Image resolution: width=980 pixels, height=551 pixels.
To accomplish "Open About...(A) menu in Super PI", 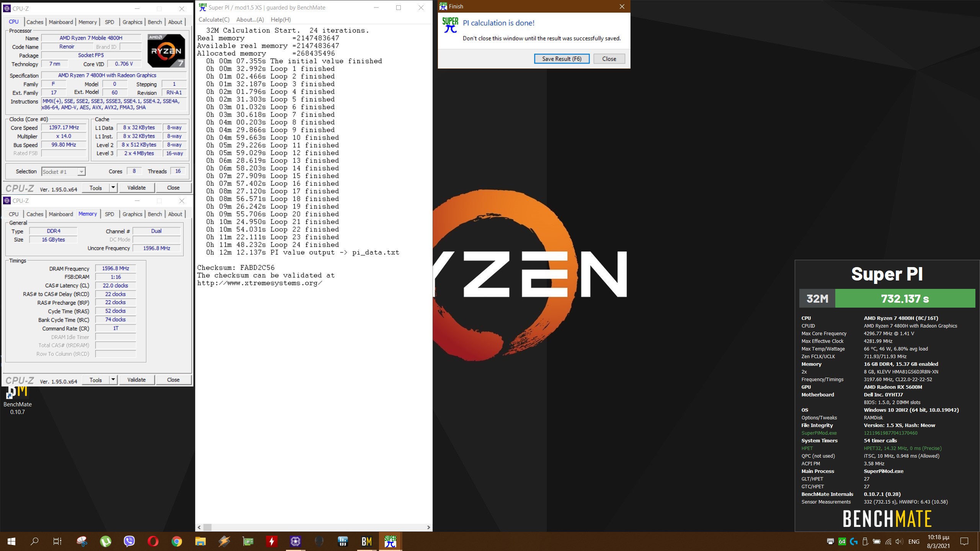I will coord(250,20).
